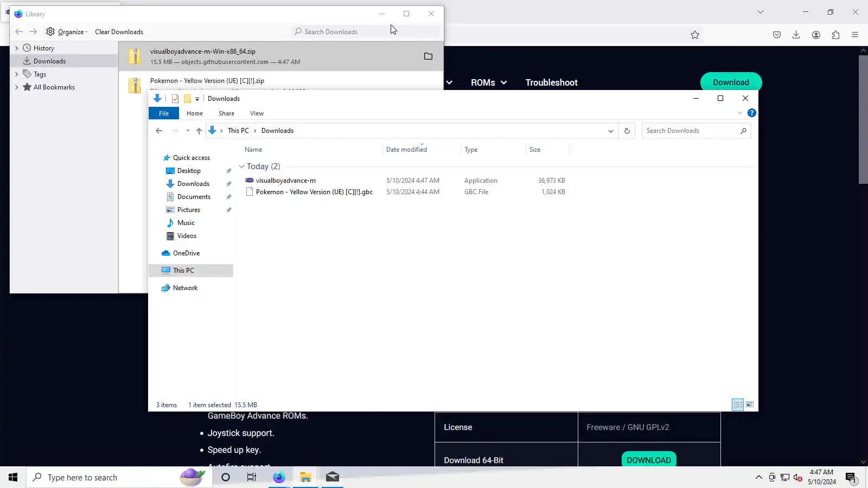
Task: Go back in the Library window
Action: [x=19, y=31]
